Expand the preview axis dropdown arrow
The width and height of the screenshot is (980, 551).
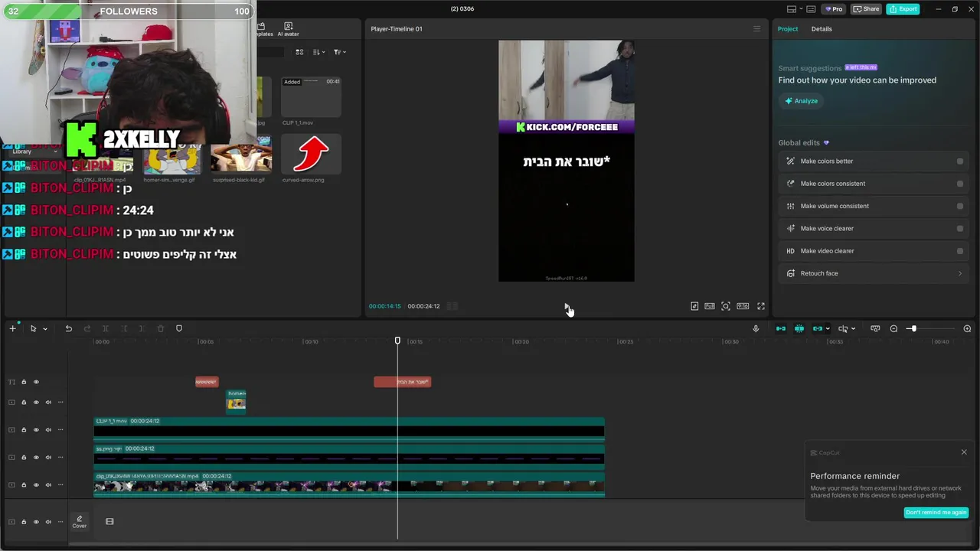853,329
